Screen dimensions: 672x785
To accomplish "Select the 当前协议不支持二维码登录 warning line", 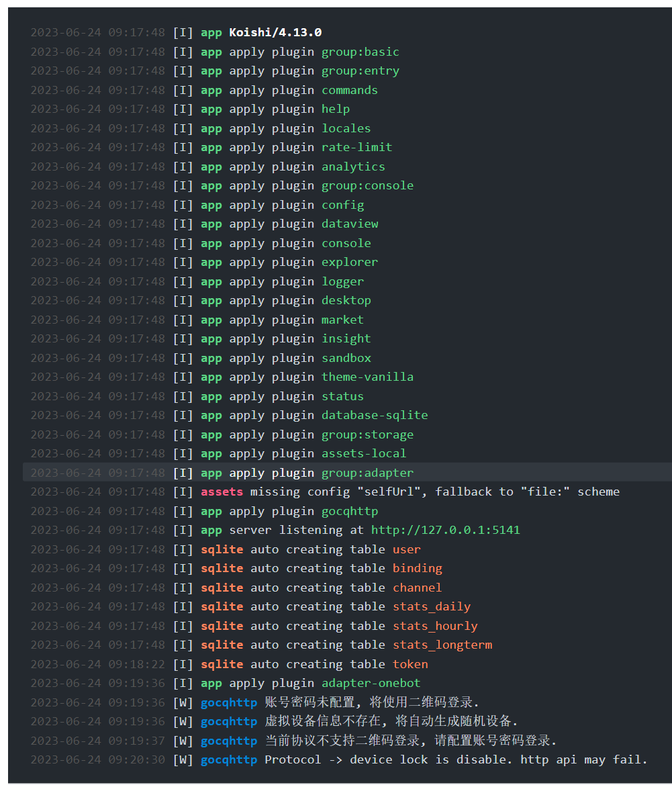I will coord(347,741).
